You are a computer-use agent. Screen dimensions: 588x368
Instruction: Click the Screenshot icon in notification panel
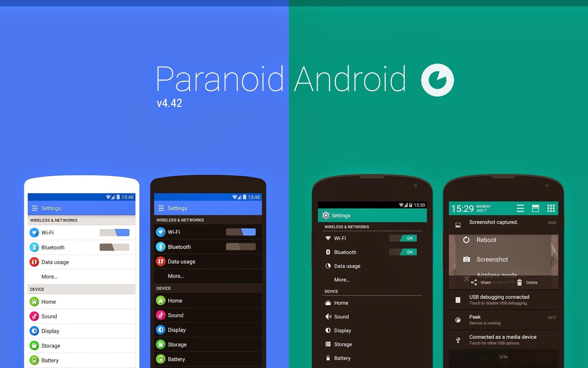point(466,259)
